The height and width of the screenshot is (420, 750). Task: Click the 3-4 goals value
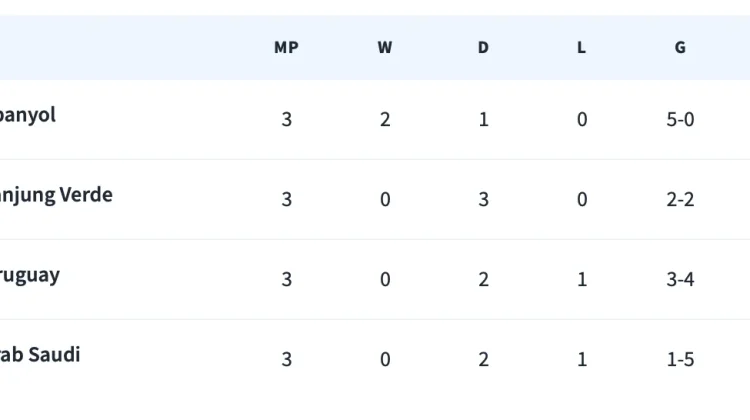[x=680, y=279]
